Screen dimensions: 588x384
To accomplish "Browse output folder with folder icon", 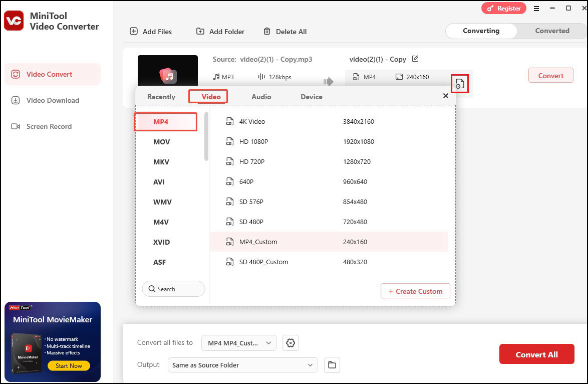I will coord(332,365).
